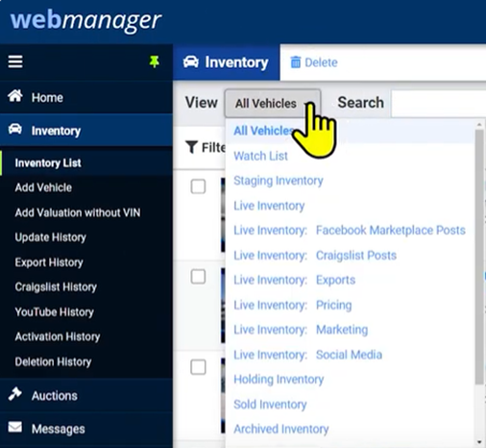Click the dropdown list vertical scrollbar
486x448 pixels.
click(x=479, y=257)
